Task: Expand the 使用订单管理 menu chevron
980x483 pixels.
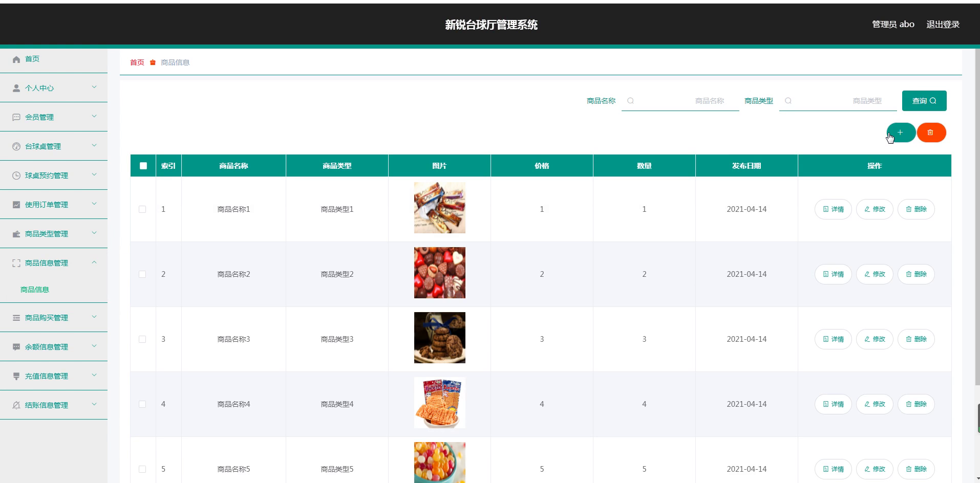Action: coord(94,204)
